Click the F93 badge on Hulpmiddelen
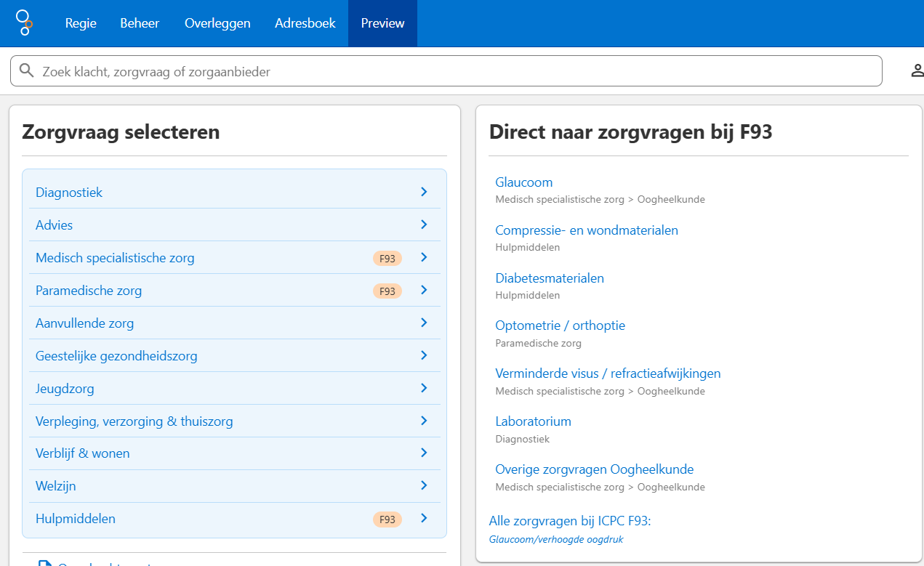Screen dimensions: 924x566 point(387,518)
